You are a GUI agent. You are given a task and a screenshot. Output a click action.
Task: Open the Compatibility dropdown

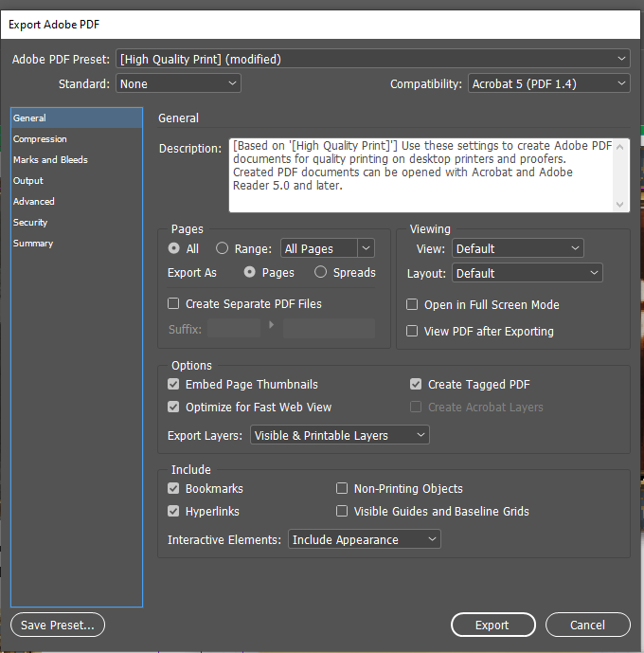point(548,83)
